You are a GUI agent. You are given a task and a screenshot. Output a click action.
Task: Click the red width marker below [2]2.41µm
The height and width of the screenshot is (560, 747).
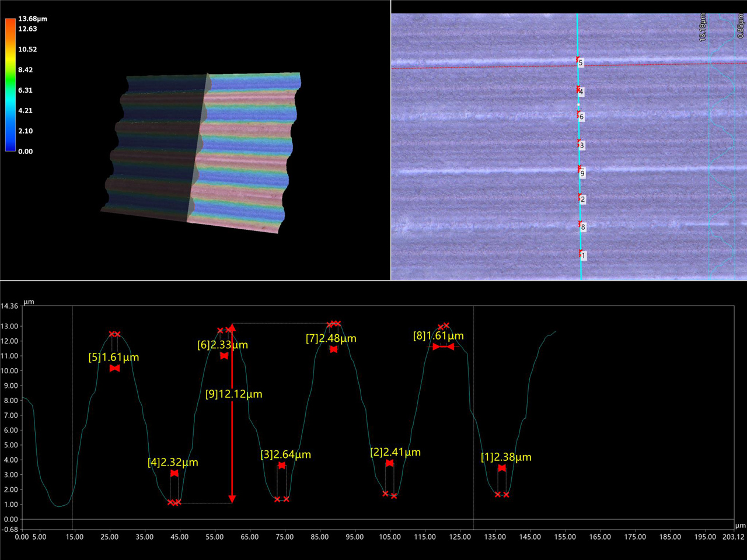click(389, 463)
